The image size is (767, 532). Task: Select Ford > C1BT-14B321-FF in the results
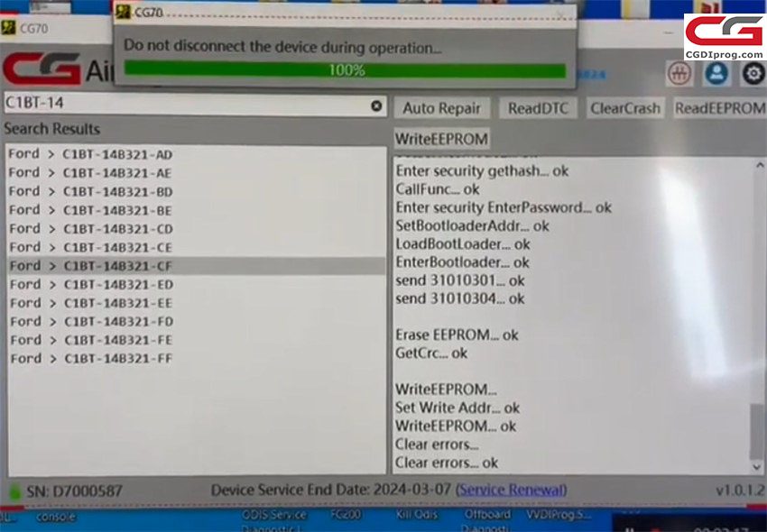tap(197, 358)
